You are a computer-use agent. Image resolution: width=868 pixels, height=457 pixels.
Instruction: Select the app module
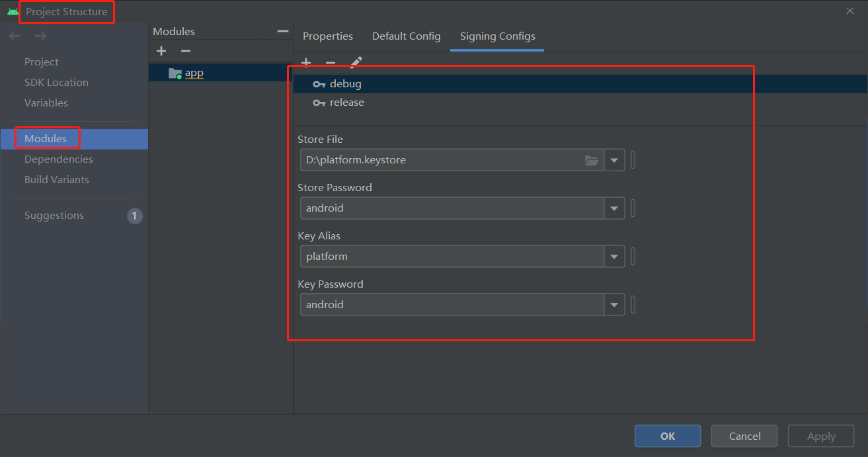click(194, 72)
